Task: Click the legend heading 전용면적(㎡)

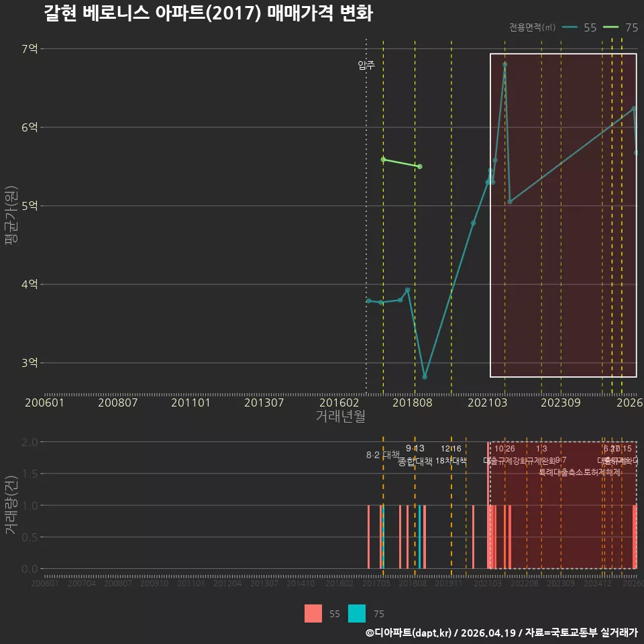Action: point(532,28)
